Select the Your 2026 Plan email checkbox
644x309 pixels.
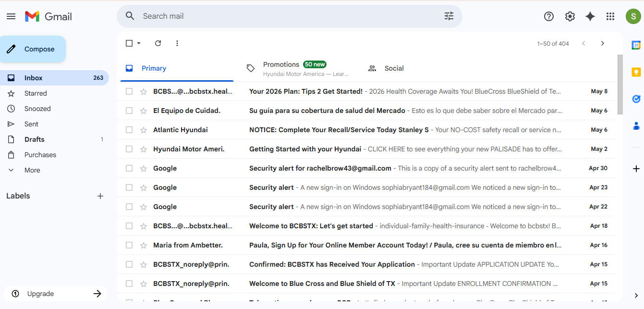pos(129,91)
